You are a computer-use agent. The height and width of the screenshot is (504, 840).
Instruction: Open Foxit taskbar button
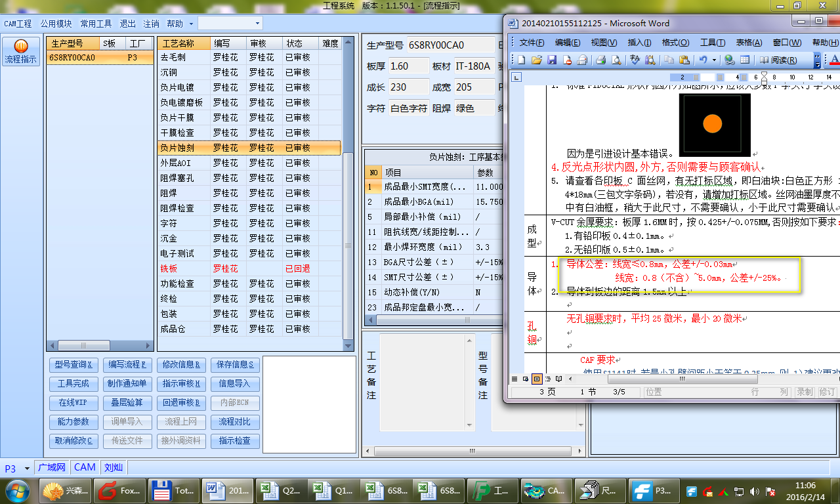tap(120, 490)
